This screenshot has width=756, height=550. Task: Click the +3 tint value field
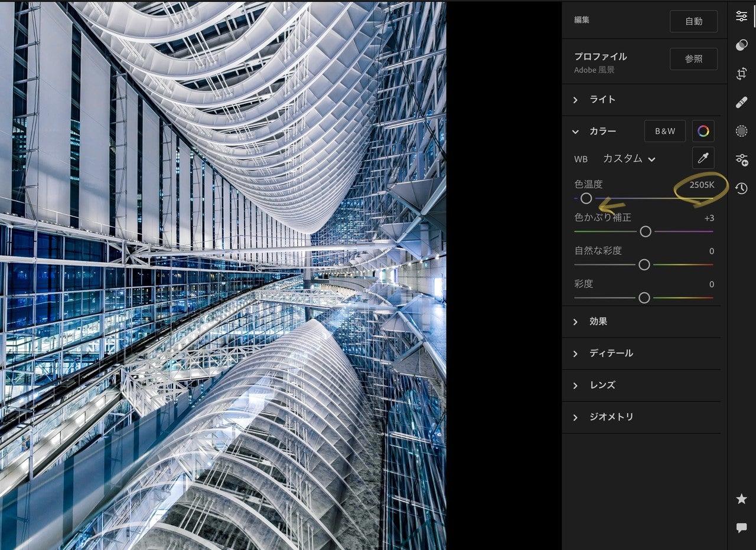tap(709, 218)
